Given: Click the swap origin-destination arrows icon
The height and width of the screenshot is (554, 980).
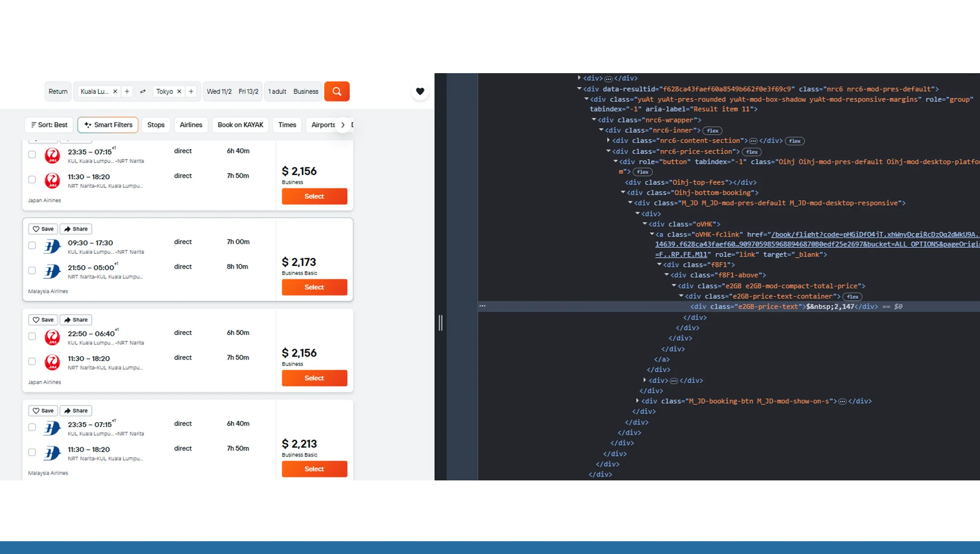Looking at the screenshot, I should (143, 91).
